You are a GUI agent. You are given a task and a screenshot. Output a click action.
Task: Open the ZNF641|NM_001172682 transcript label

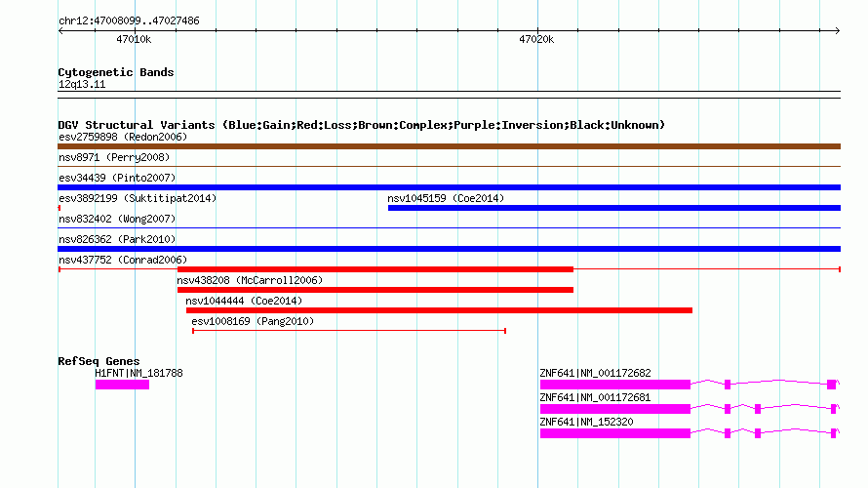[595, 374]
